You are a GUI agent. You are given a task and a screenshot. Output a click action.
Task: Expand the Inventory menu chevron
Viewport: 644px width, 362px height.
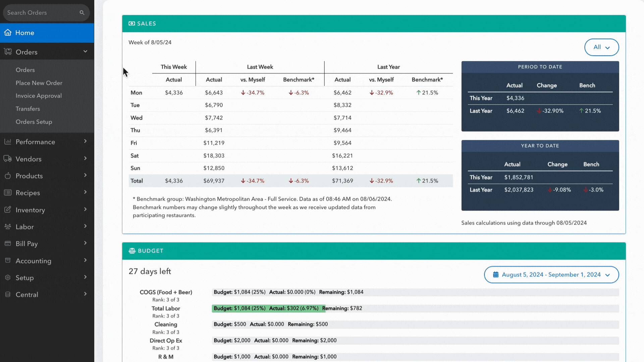coord(85,209)
